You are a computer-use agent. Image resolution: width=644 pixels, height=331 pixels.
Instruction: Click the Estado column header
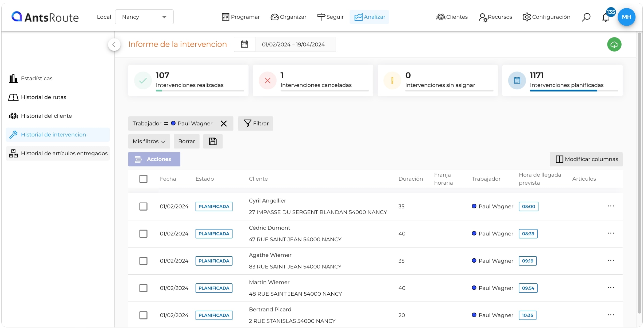pyautogui.click(x=204, y=179)
